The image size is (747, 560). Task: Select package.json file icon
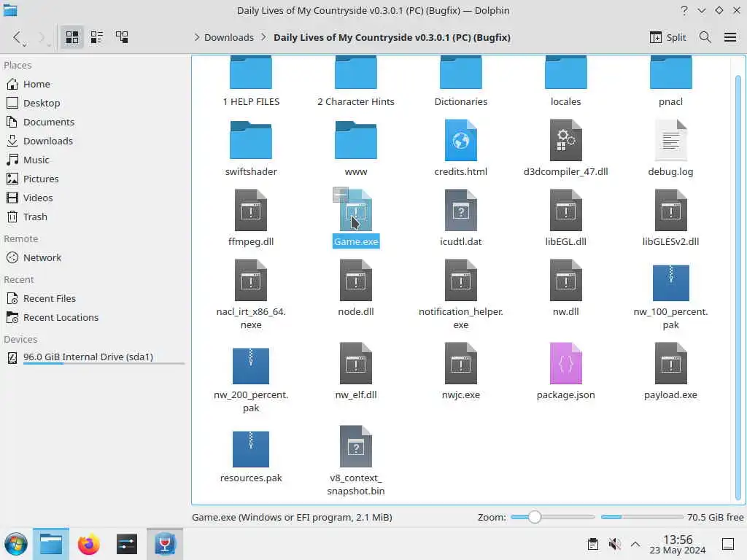tap(566, 363)
